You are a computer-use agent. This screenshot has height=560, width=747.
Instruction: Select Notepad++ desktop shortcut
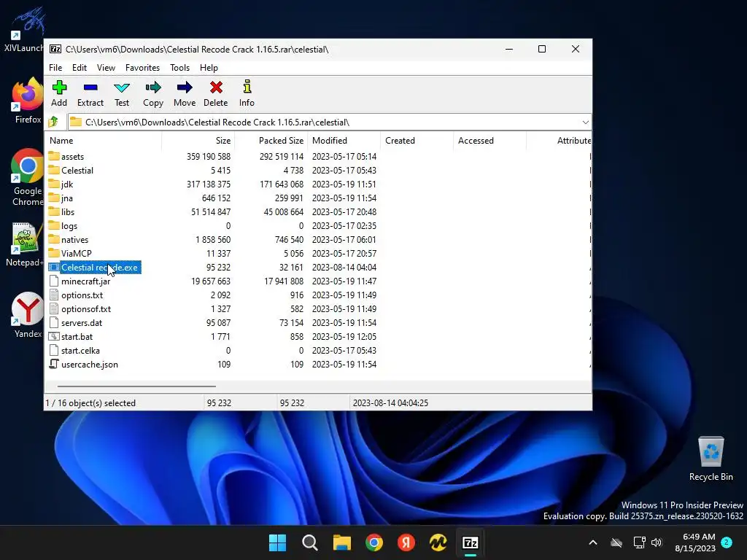pos(25,245)
